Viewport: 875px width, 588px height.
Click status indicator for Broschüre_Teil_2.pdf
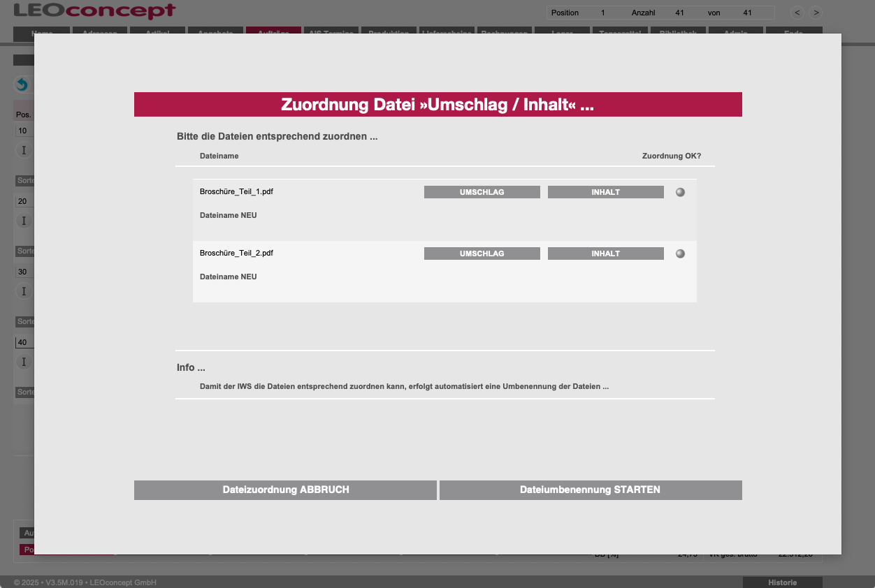click(680, 253)
